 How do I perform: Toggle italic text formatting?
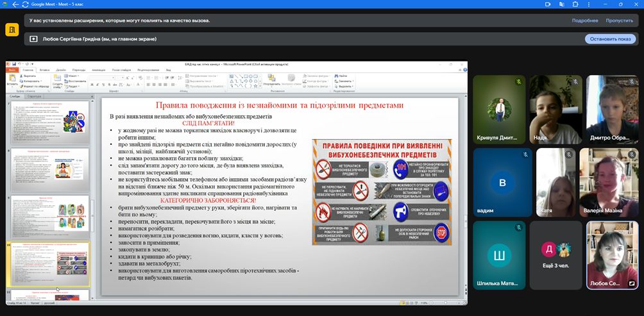click(97, 85)
